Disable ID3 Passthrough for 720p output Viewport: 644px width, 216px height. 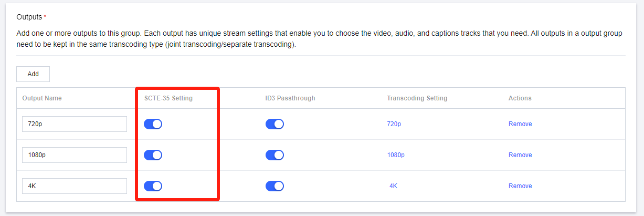tap(275, 124)
